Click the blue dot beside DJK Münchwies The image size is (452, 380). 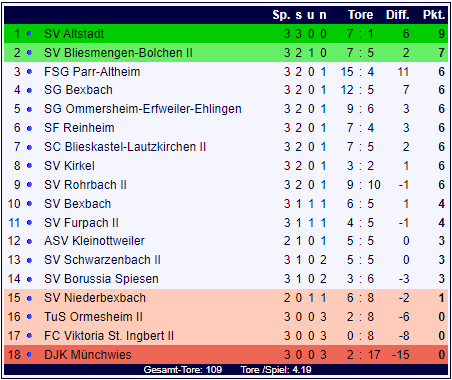(x=29, y=355)
